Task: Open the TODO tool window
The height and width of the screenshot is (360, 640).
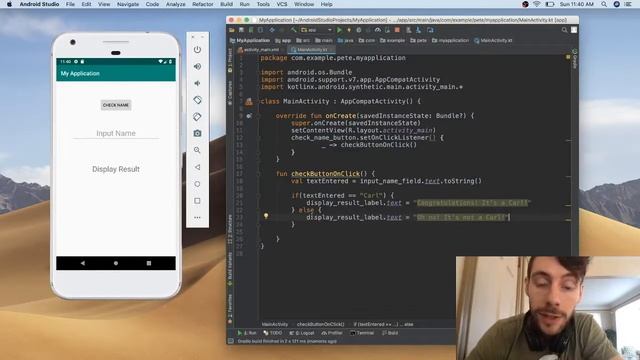Action: [273, 333]
